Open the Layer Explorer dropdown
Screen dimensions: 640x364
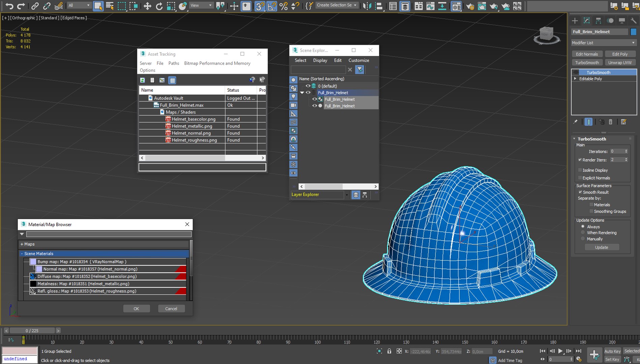[347, 195]
